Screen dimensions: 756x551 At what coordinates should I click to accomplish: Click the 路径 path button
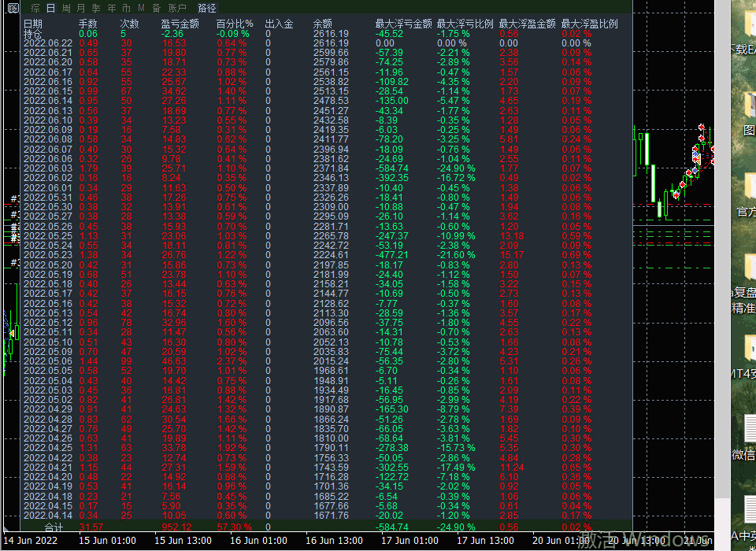pyautogui.click(x=207, y=8)
